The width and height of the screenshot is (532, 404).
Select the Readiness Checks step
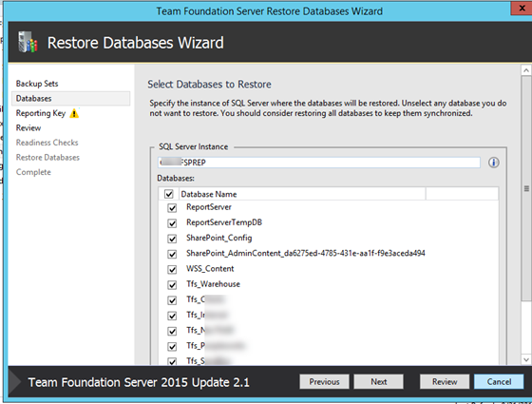pyautogui.click(x=47, y=143)
